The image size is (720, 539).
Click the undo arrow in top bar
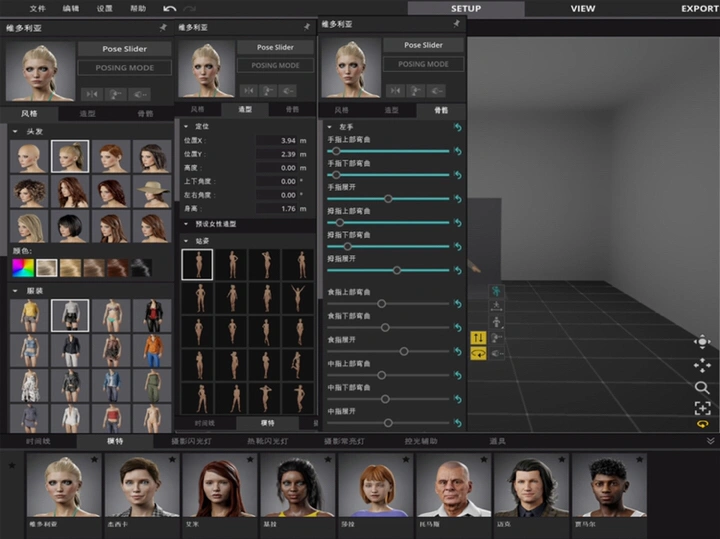[x=168, y=8]
